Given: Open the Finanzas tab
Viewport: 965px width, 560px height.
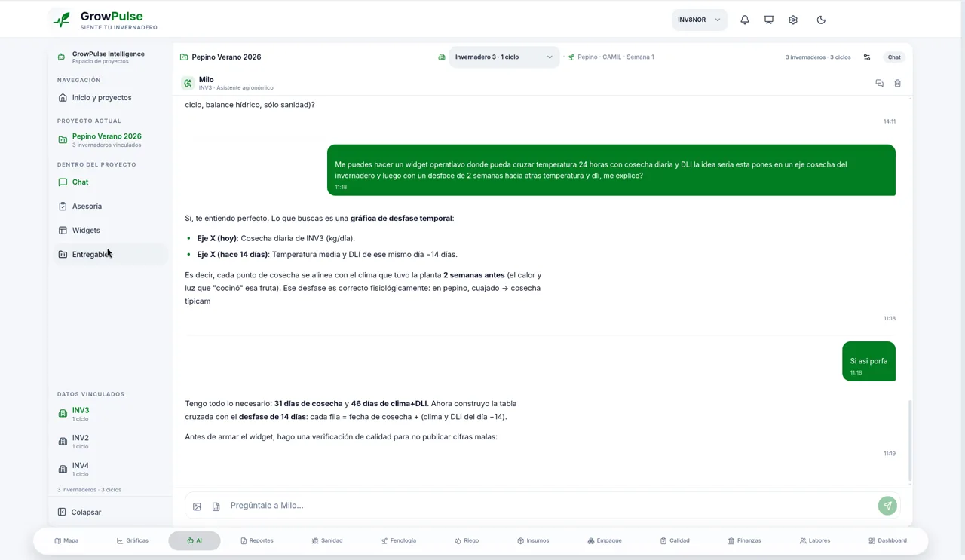Looking at the screenshot, I should (x=744, y=540).
